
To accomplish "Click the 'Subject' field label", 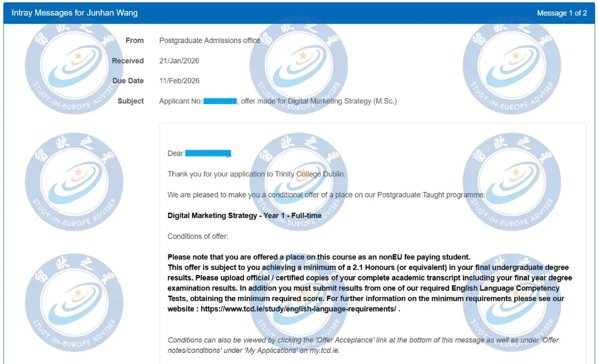I will coord(131,101).
